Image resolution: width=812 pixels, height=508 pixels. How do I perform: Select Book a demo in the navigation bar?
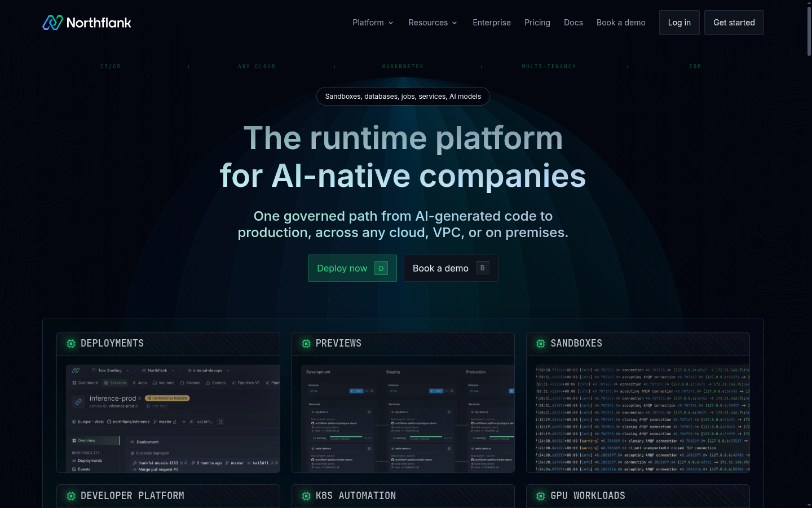coord(621,23)
